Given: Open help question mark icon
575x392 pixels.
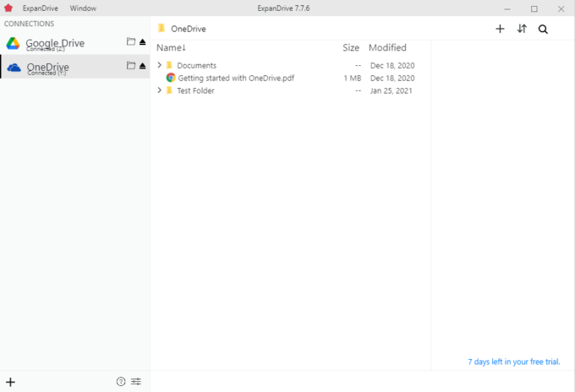Looking at the screenshot, I should point(121,381).
